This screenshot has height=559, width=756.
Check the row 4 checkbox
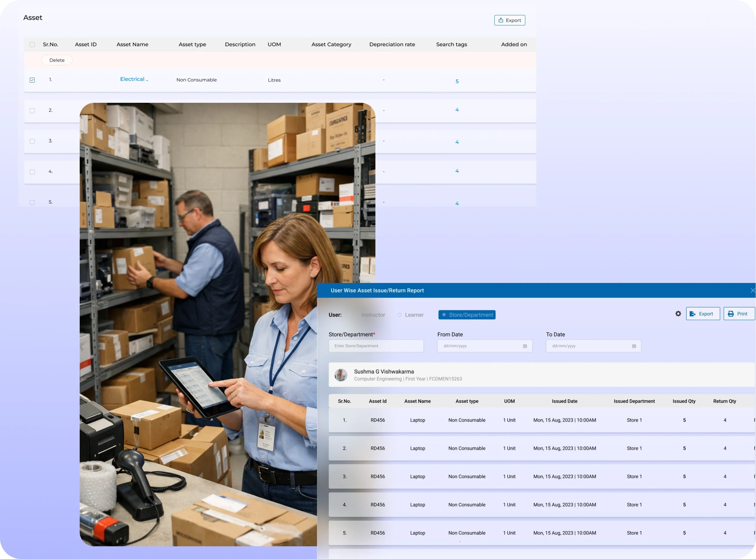32,172
